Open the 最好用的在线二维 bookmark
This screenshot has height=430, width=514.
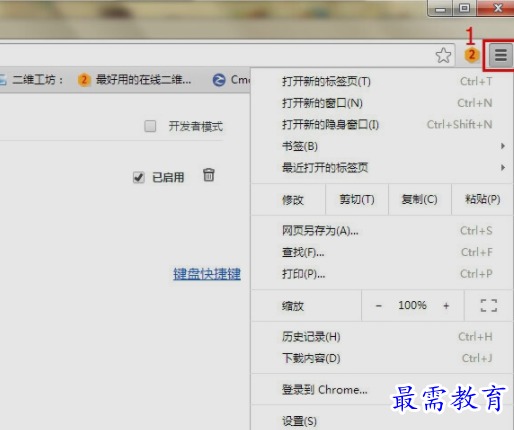point(135,80)
